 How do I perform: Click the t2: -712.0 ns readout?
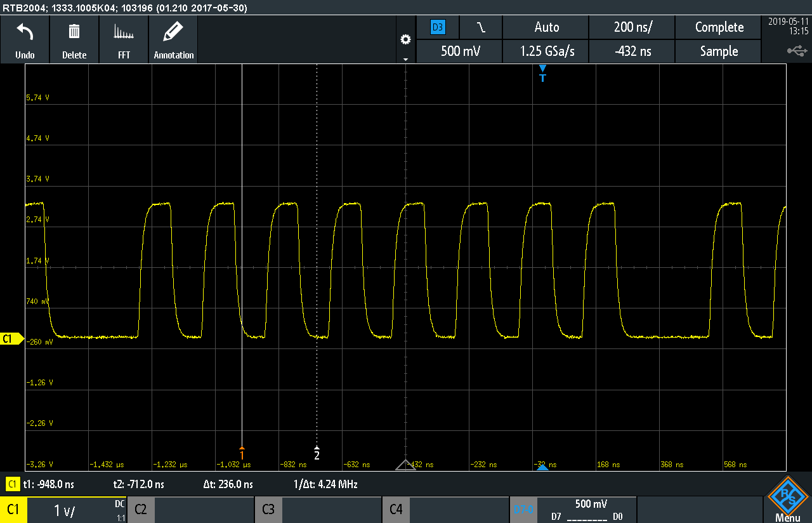click(x=139, y=485)
